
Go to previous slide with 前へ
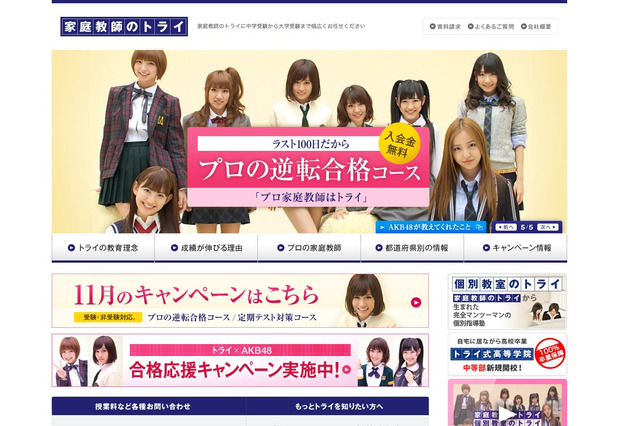pyautogui.click(x=506, y=227)
